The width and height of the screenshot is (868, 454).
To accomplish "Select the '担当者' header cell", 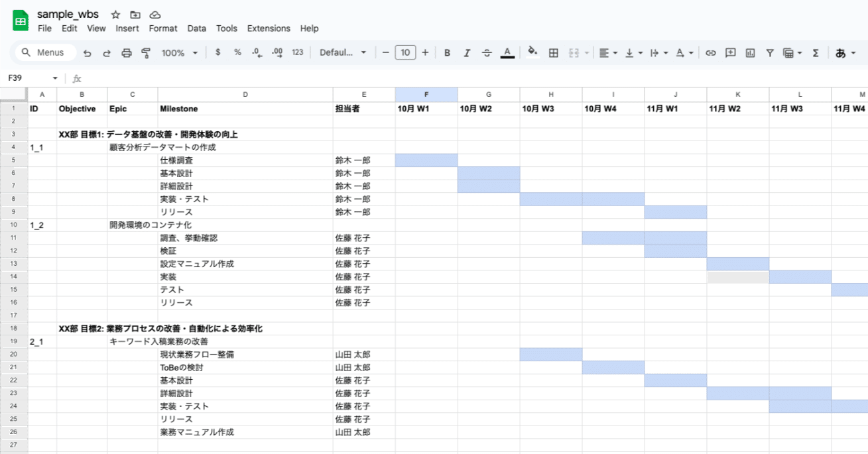I will click(364, 109).
